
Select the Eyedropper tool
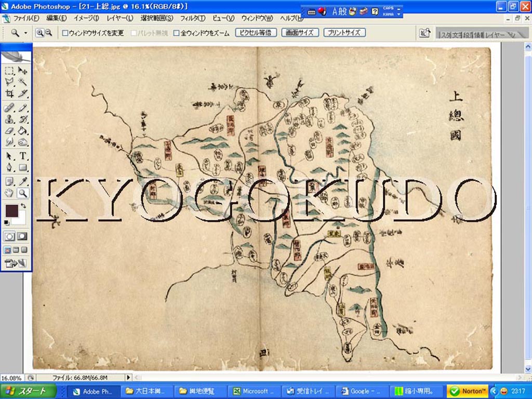pyautogui.click(x=23, y=181)
